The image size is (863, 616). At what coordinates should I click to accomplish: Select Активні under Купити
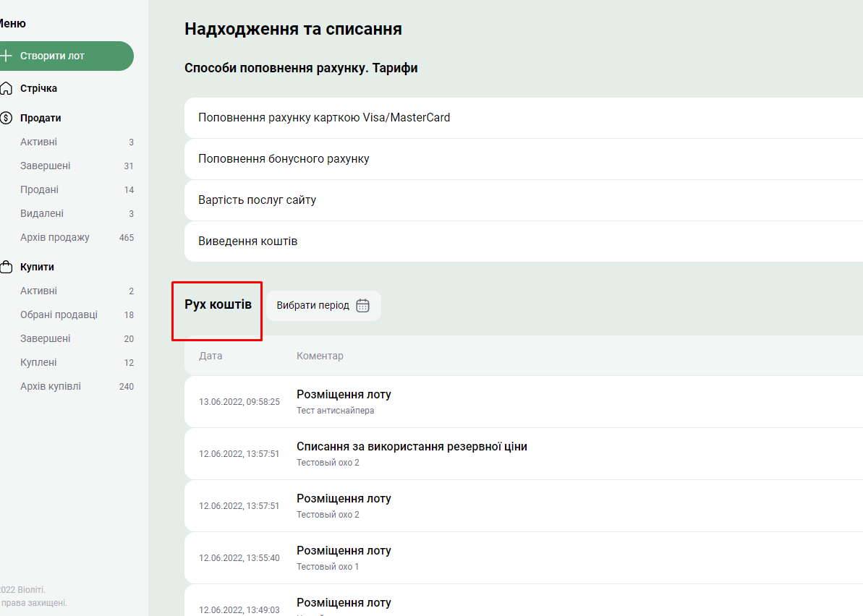38,291
